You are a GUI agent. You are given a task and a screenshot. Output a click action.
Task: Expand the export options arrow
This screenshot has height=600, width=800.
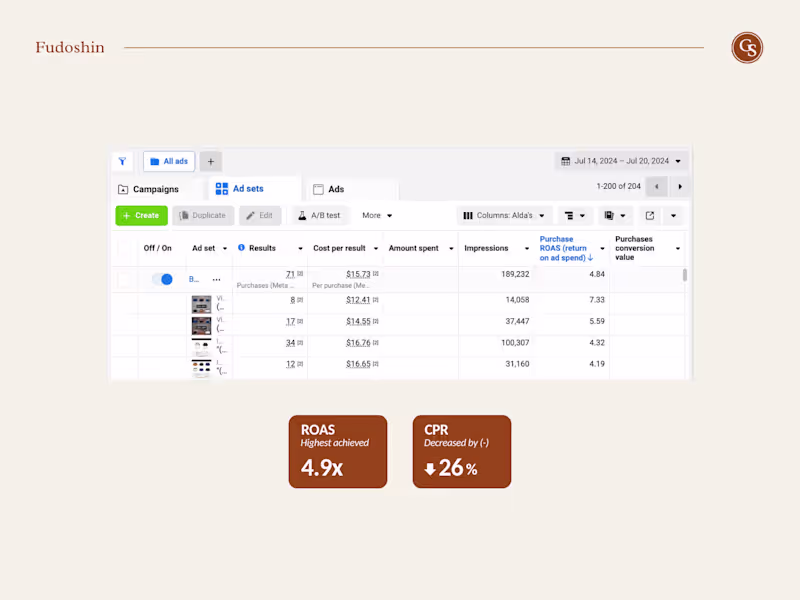pos(673,216)
